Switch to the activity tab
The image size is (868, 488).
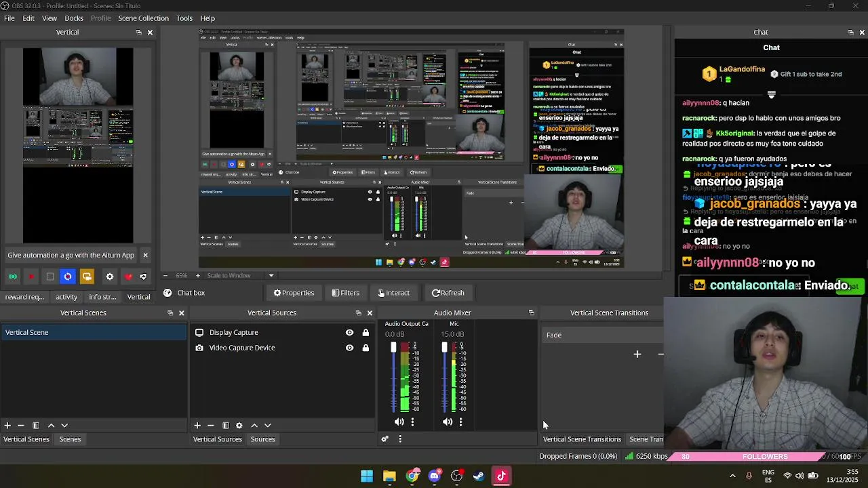point(66,297)
